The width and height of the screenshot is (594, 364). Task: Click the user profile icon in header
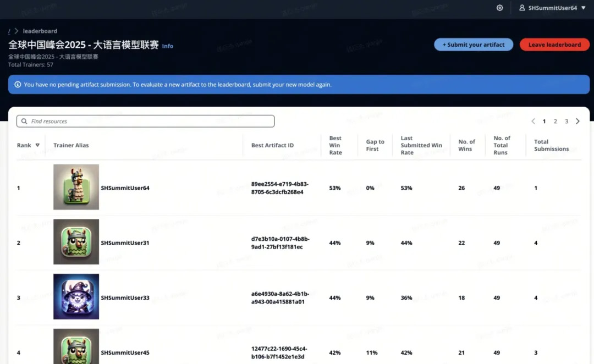pyautogui.click(x=522, y=8)
